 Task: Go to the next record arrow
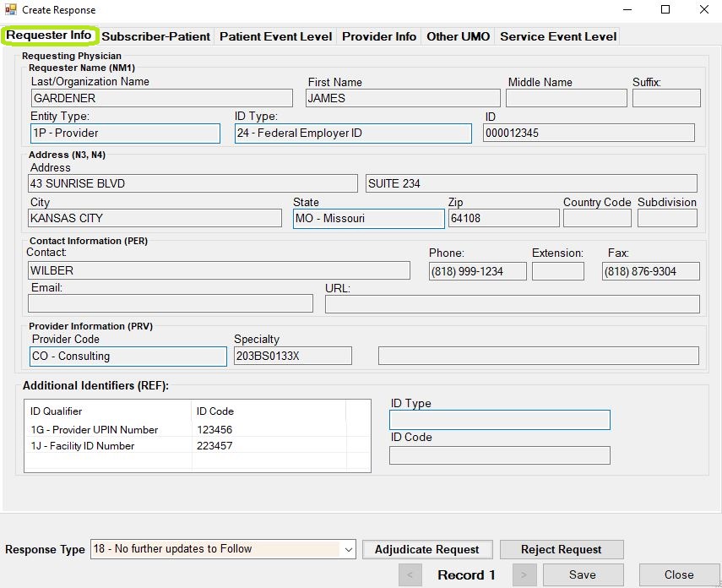click(x=524, y=575)
